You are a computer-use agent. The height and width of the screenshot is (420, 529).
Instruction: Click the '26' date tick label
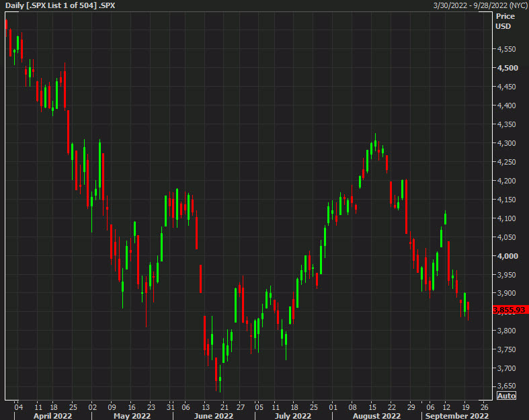coord(485,407)
